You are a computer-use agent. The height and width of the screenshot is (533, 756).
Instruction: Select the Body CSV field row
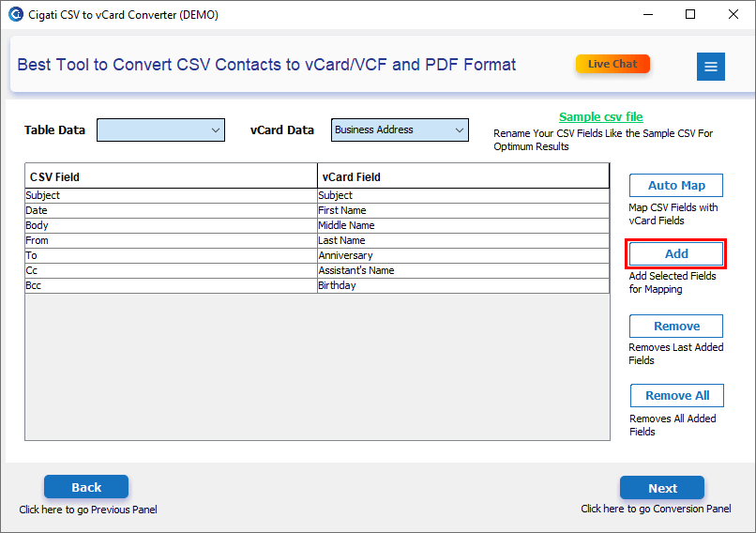click(x=171, y=225)
